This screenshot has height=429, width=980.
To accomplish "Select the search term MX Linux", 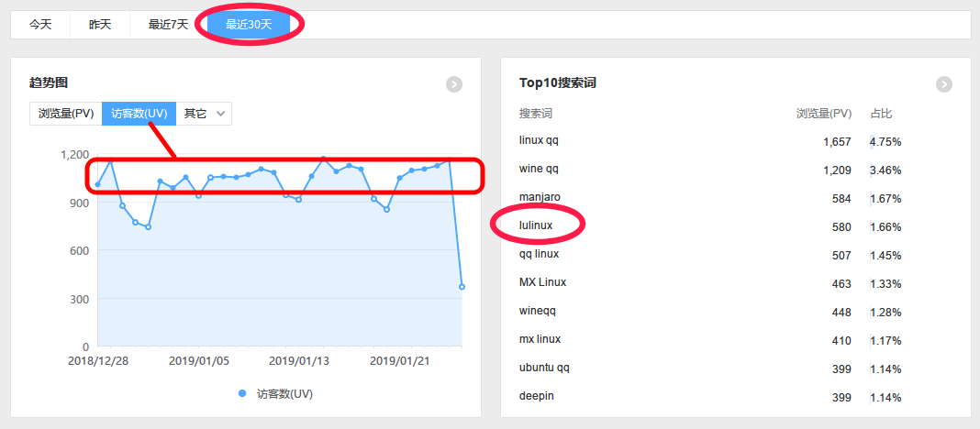I will [x=542, y=282].
